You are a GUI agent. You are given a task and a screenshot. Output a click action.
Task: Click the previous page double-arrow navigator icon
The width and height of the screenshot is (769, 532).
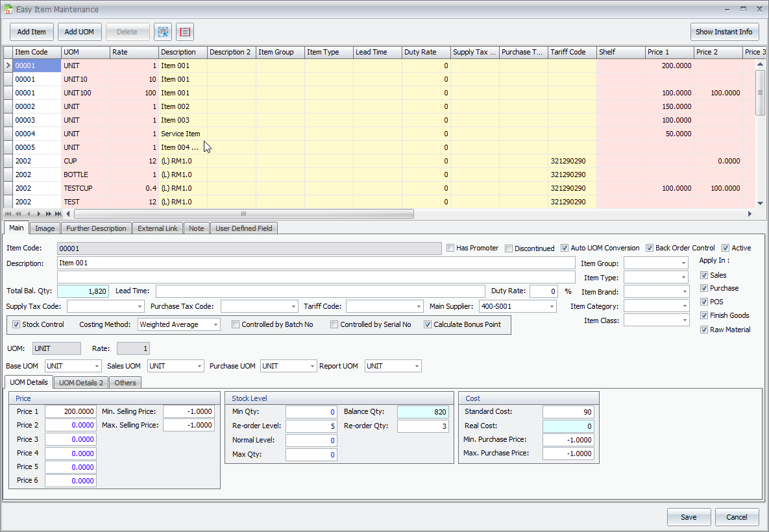tap(18, 213)
